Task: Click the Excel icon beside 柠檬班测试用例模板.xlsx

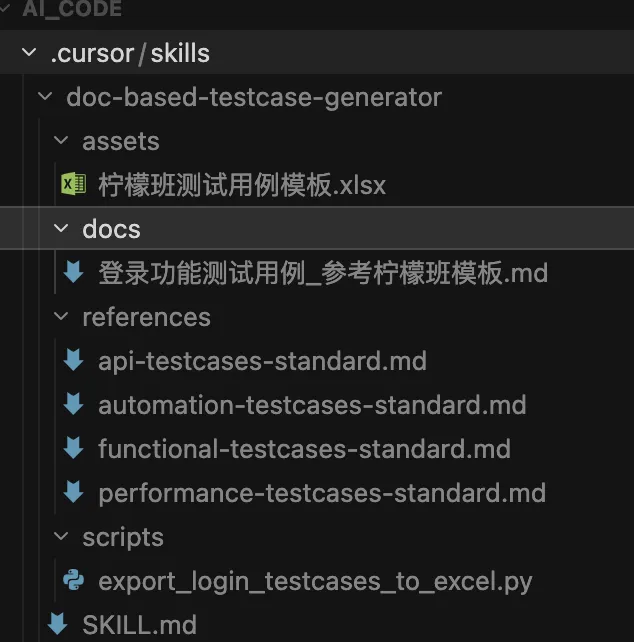Action: pyautogui.click(x=73, y=185)
